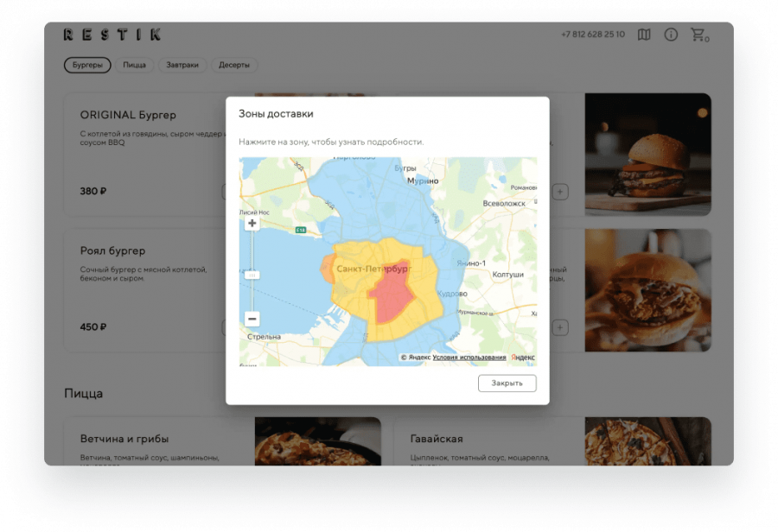
Task: Click the Ветчина и грибы title
Action: click(124, 439)
